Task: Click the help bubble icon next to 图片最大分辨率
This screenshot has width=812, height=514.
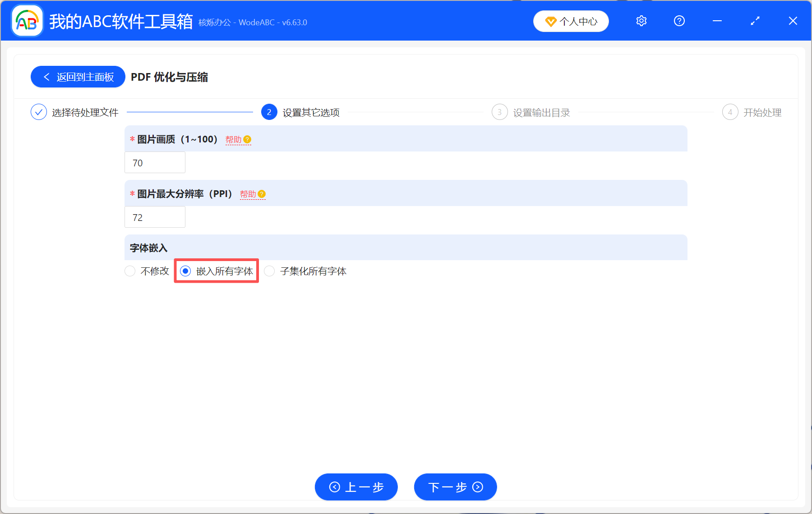Action: (262, 194)
